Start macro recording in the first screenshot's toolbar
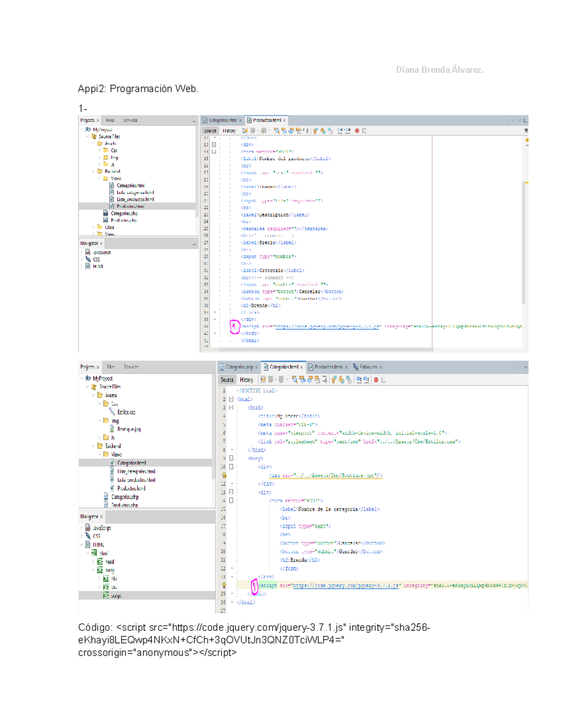563x728 pixels. pos(357,131)
